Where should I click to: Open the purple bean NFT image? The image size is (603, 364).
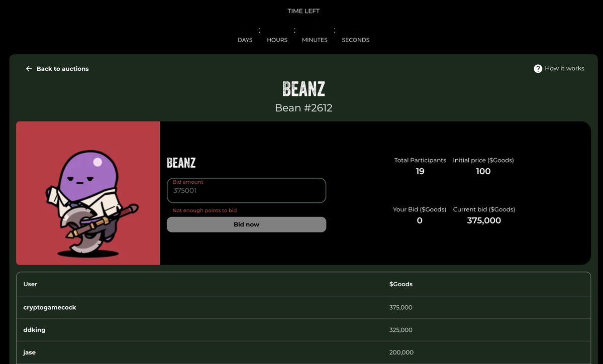point(88,193)
